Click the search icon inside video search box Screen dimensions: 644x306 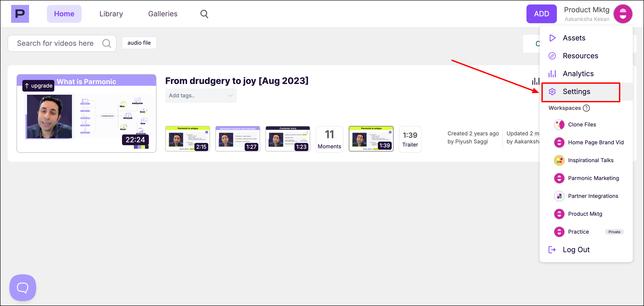point(107,43)
